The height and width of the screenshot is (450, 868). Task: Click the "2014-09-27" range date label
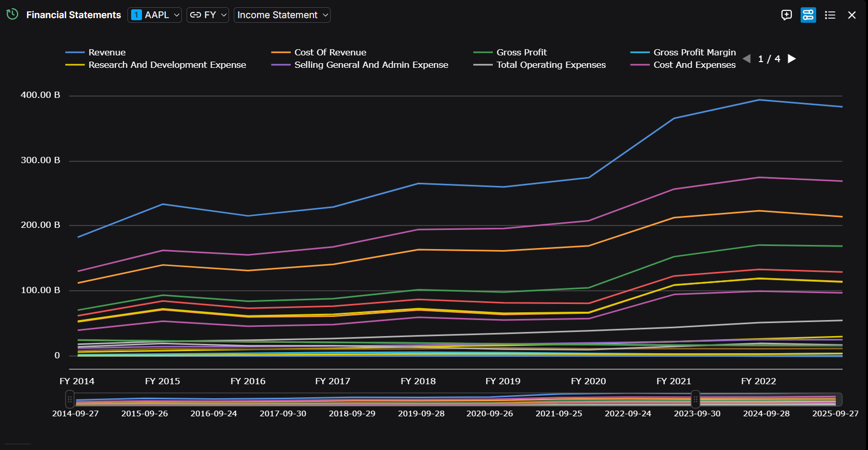pos(76,414)
